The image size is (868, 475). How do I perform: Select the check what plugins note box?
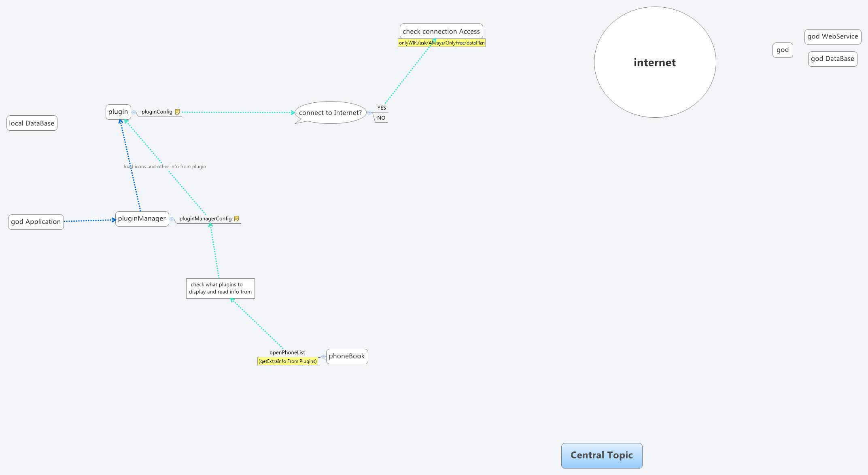tap(221, 288)
